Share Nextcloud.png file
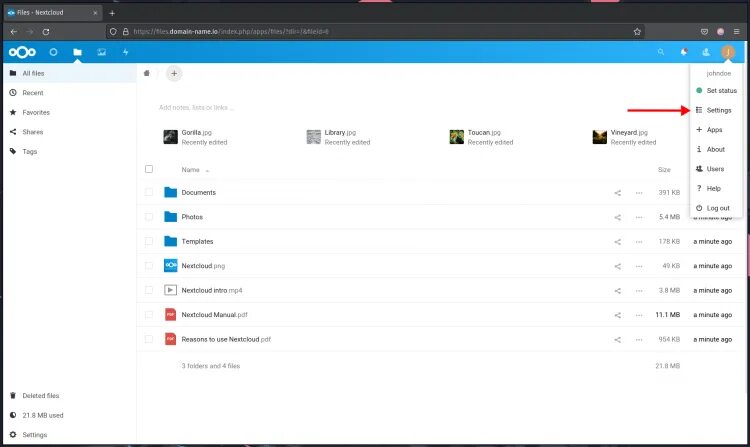This screenshot has width=750, height=447. [618, 266]
